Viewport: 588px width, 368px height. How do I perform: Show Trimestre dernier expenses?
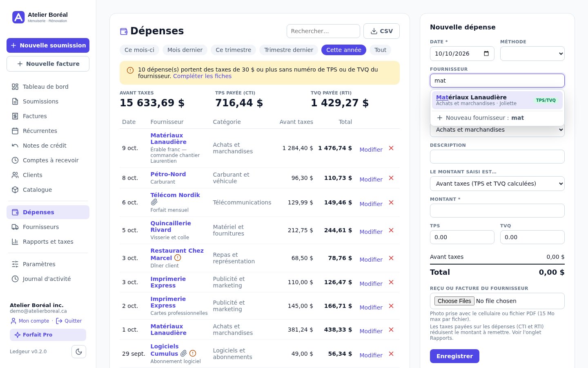click(x=289, y=50)
